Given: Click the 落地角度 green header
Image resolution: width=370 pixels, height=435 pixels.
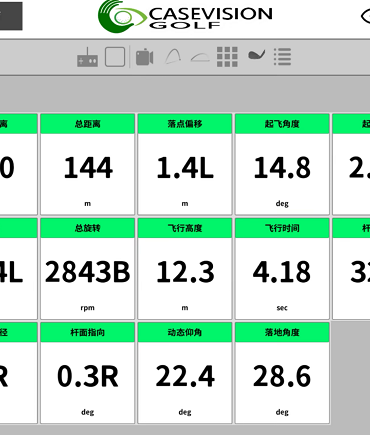Looking at the screenshot, I should pyautogui.click(x=282, y=332).
